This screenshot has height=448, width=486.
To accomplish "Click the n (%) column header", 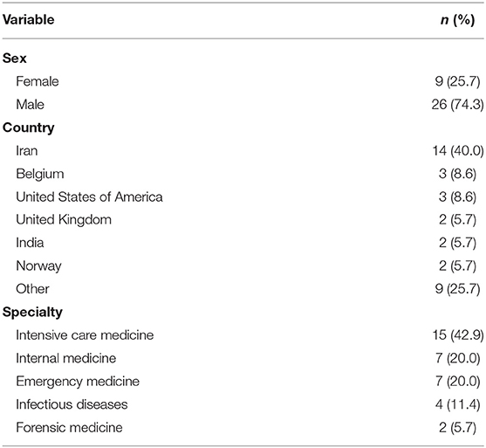I will pos(457,20).
